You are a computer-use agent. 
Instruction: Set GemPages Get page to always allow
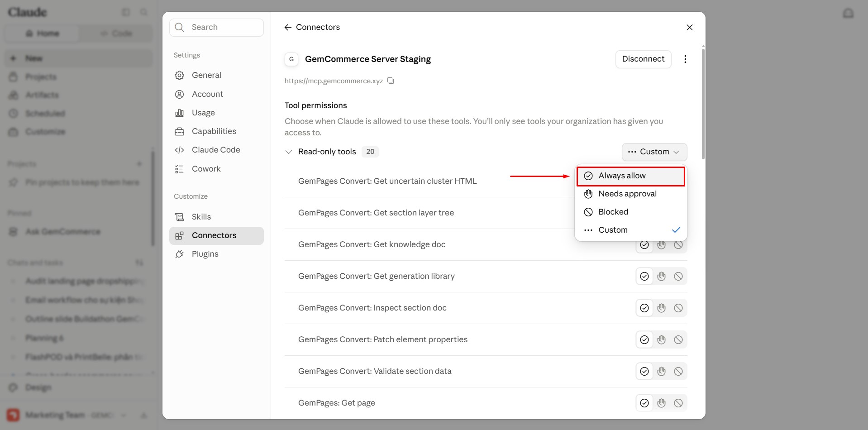pyautogui.click(x=644, y=403)
